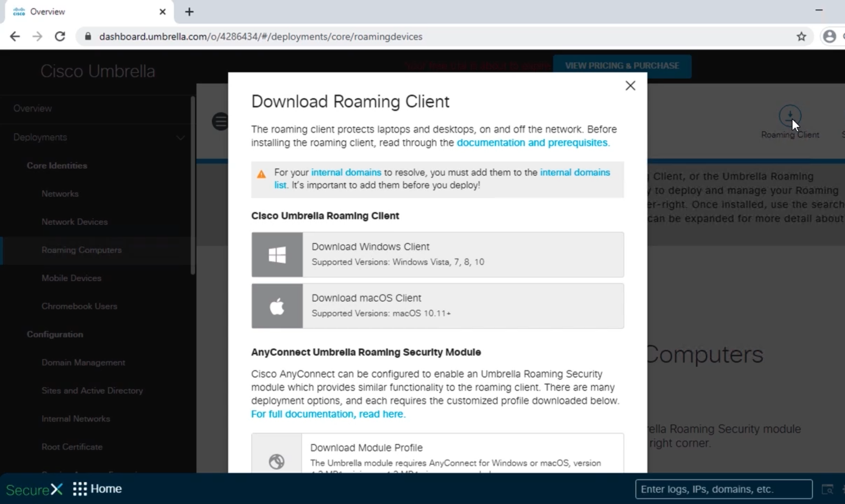Select Network Devices in the sidebar
Viewport: 845px width, 504px height.
coord(75,222)
